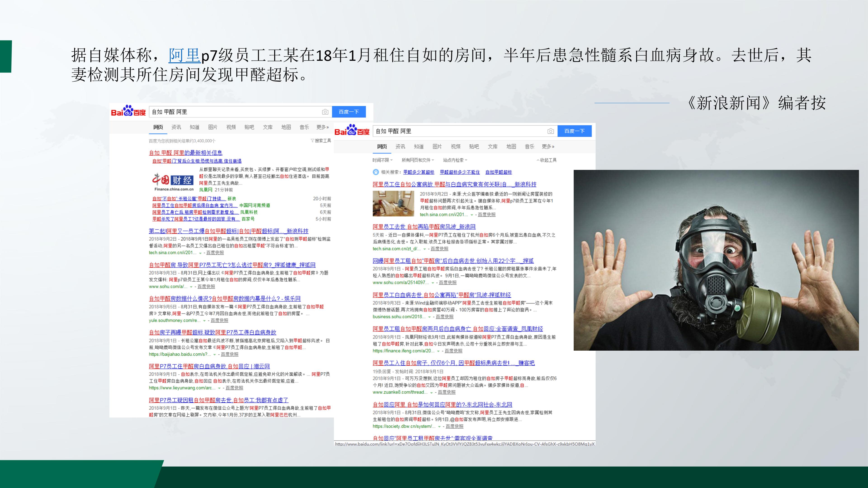Screen dimensions: 868x488
Task: Open news item 自如"不自如":长租公寓甲醛门持续
Action: coord(189,199)
